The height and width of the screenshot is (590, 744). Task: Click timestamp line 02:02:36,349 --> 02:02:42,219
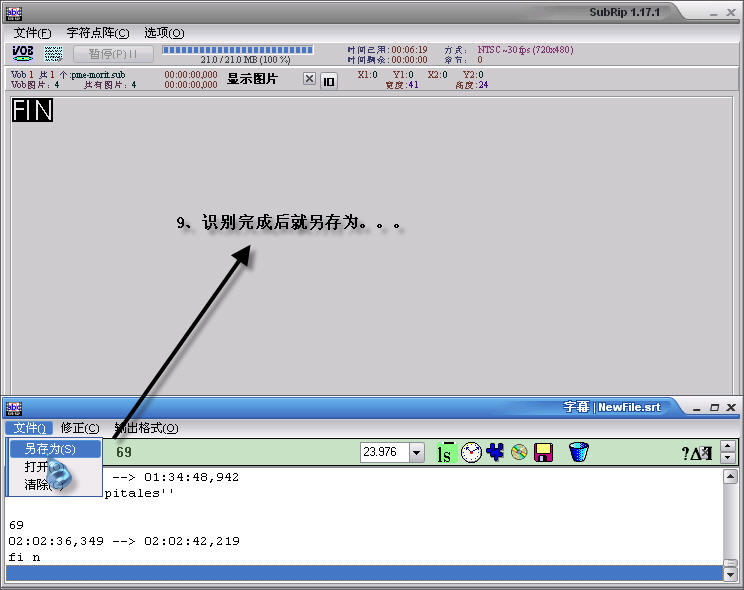click(124, 541)
